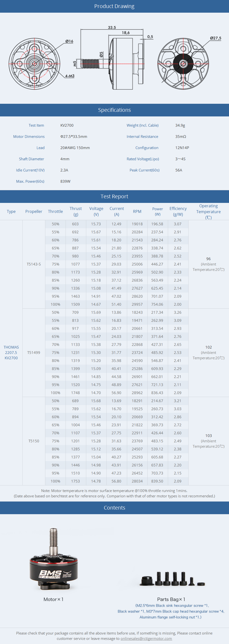The image size is (229, 644).
Task: Click the Contents section header
Action: tap(114, 508)
